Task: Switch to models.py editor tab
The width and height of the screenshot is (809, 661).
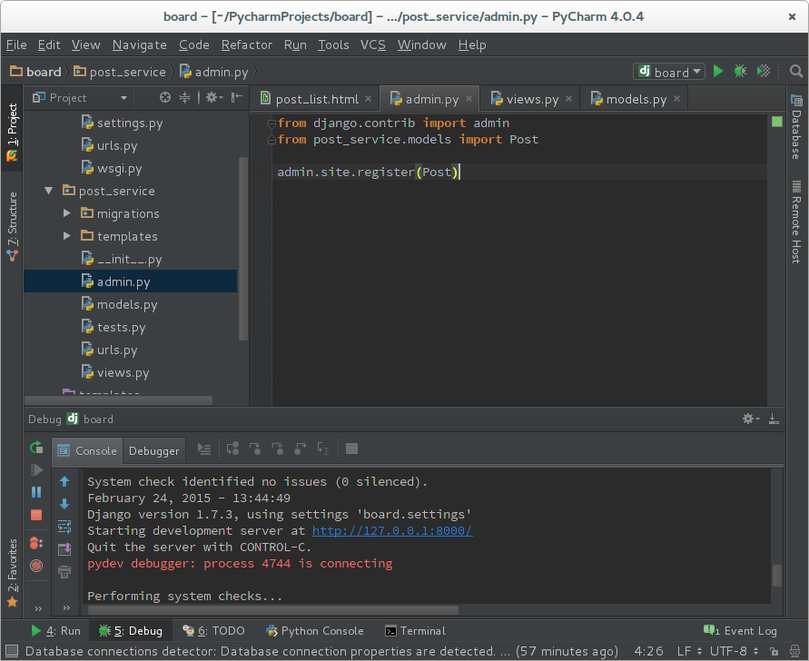Action: click(635, 99)
